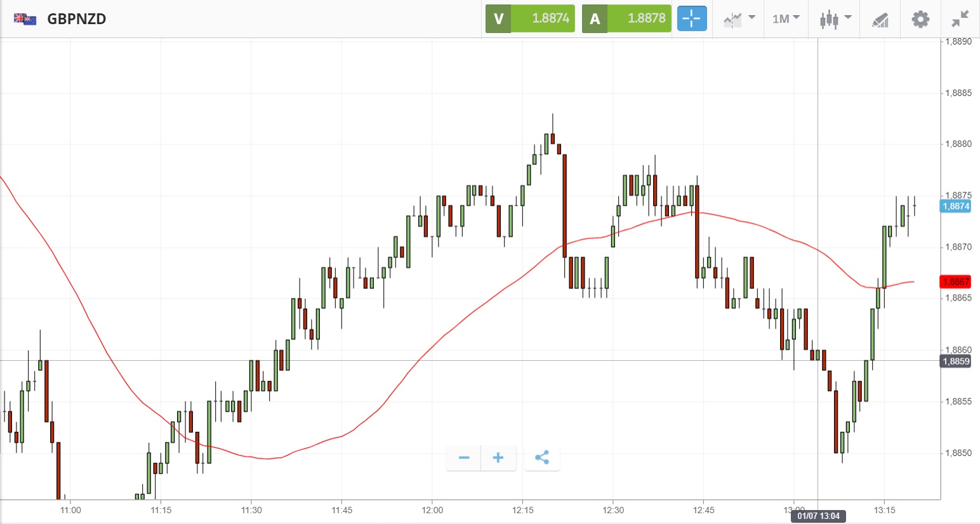
Task: Collapse the chart with the shrink arrows icon
Action: click(960, 19)
